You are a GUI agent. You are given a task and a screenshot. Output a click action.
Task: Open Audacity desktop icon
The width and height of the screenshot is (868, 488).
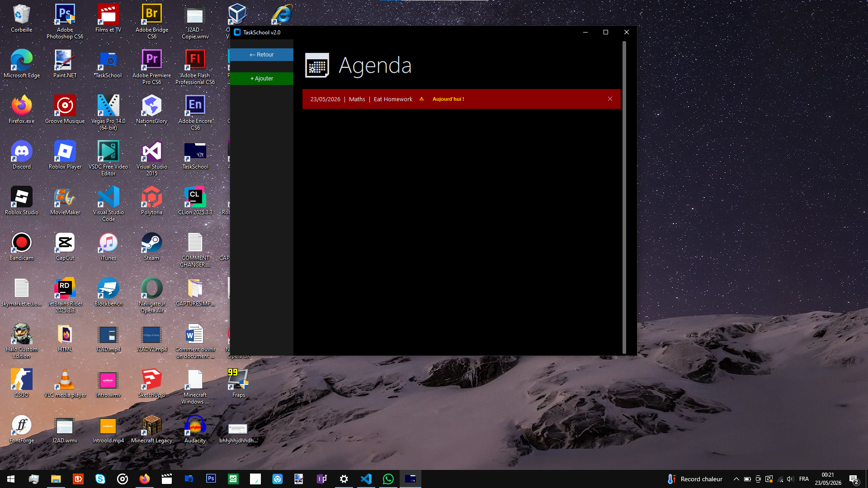click(195, 429)
